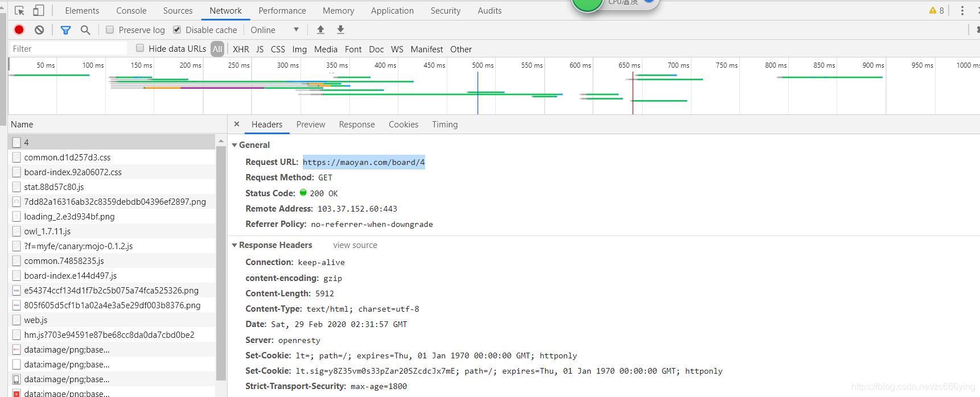Open the Sources panel
980x397 pixels.
click(178, 10)
